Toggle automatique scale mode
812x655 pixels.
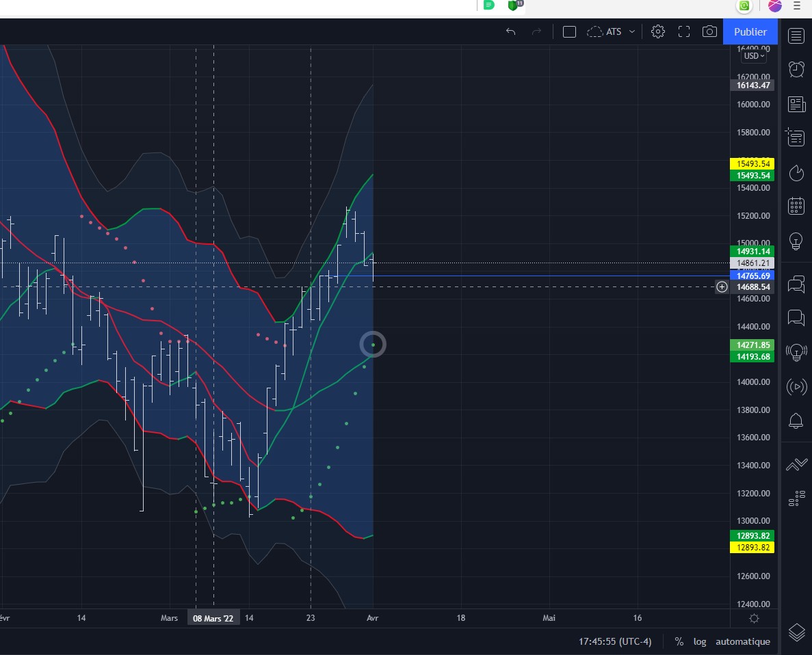pyautogui.click(x=743, y=641)
